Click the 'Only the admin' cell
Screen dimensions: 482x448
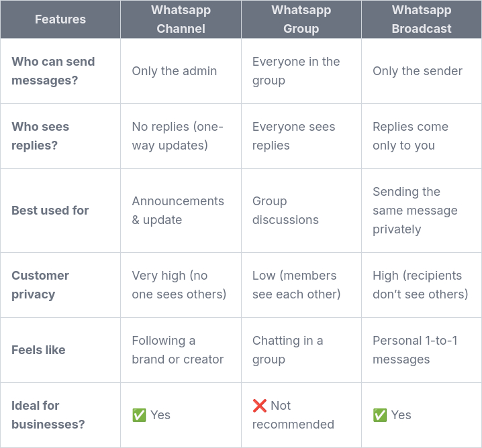(175, 71)
